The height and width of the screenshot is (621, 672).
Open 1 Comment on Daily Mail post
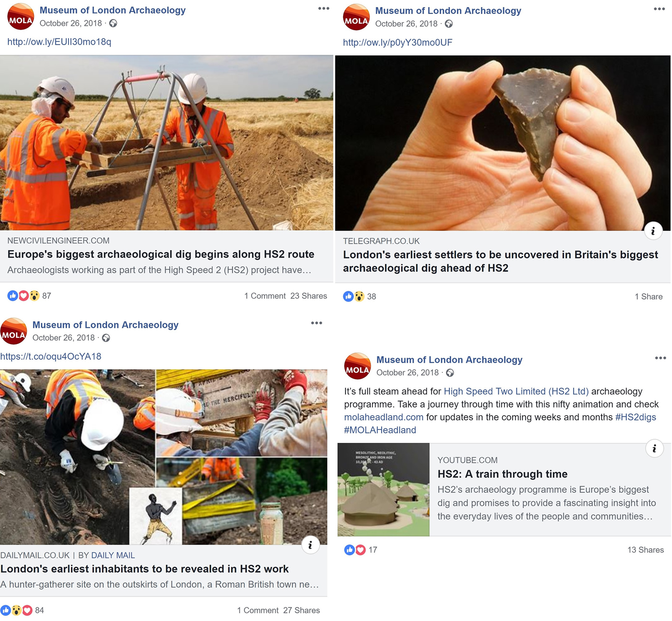coord(257,610)
